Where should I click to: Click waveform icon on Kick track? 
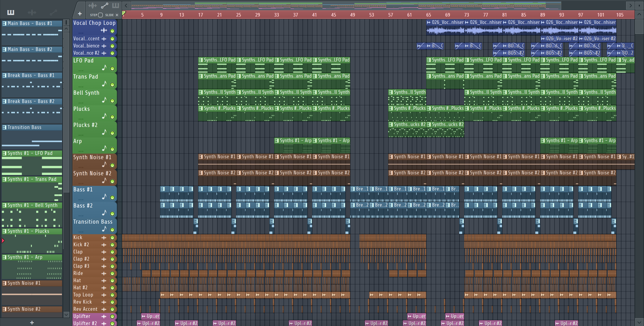point(104,238)
